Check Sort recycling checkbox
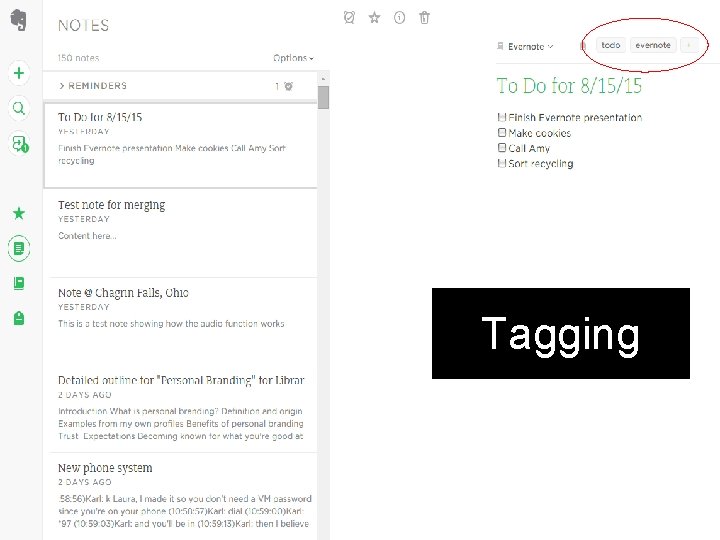 click(x=502, y=163)
